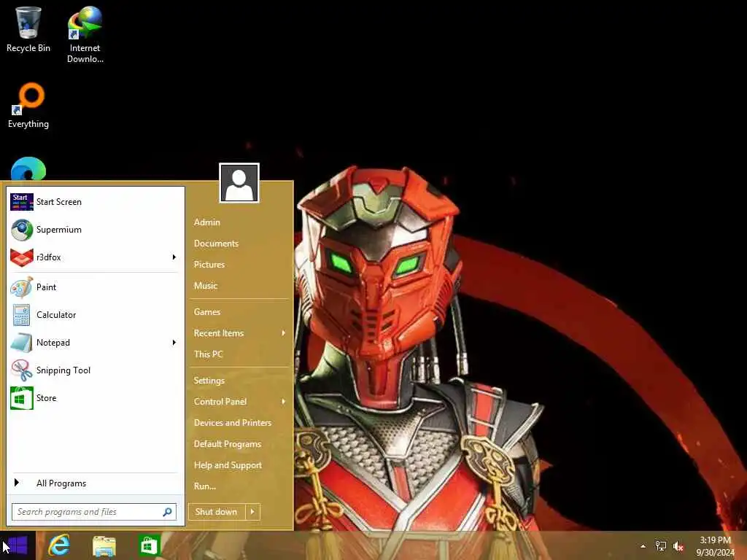747x560 pixels.
Task: Click the Shut down button
Action: [217, 512]
